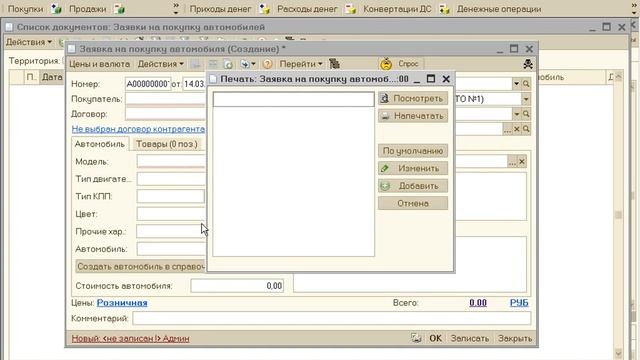Open dropdown arrow in the Покупатель row

(x=526, y=99)
